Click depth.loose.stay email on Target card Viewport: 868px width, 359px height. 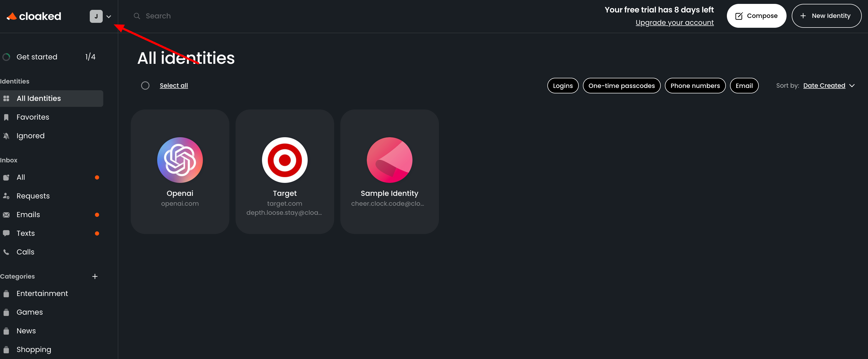click(x=284, y=213)
